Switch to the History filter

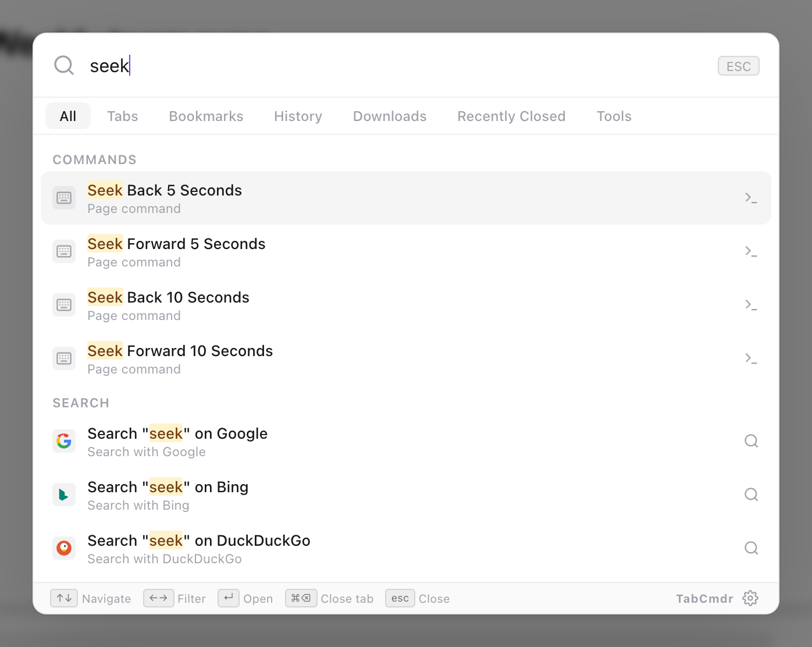tap(298, 116)
